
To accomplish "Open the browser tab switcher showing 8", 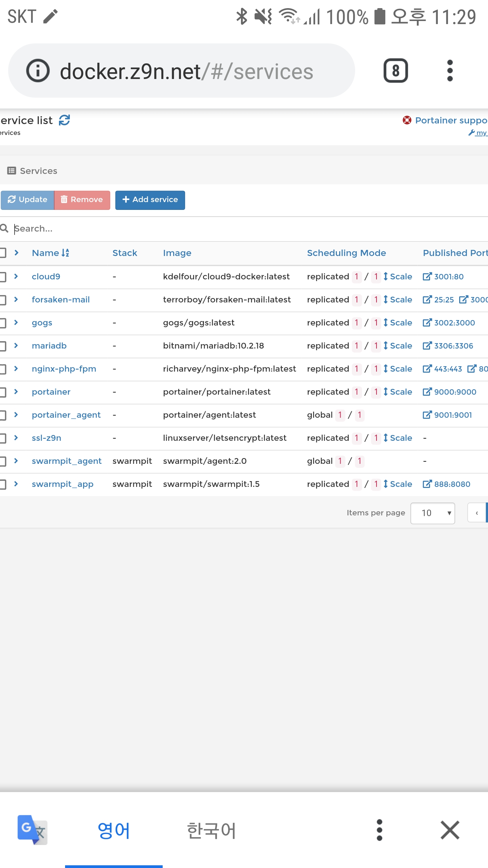I will [x=395, y=71].
